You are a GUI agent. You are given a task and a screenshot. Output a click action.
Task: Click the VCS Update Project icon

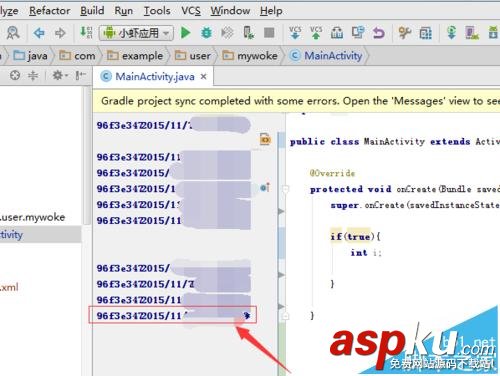click(295, 33)
